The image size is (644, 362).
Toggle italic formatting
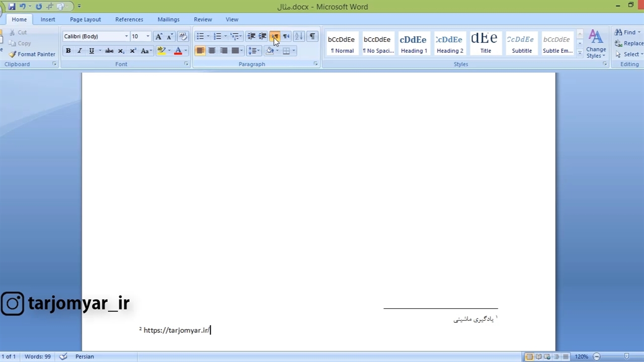[79, 51]
